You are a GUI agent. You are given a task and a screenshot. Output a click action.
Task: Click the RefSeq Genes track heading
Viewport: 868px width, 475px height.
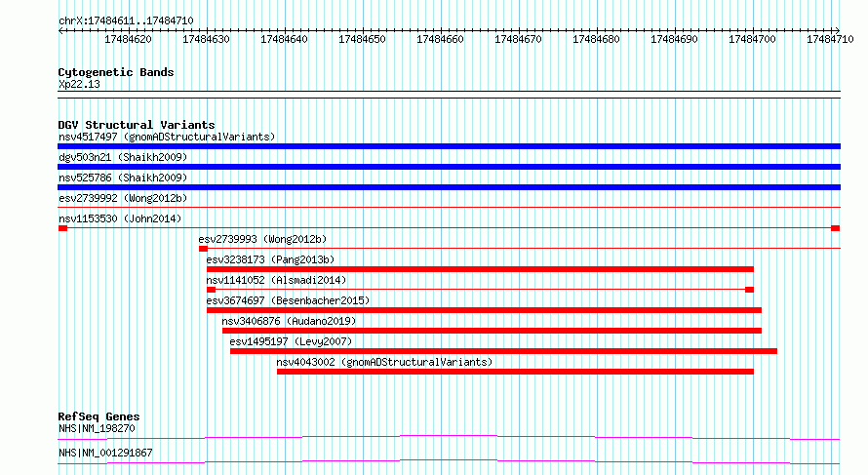pyautogui.click(x=99, y=416)
